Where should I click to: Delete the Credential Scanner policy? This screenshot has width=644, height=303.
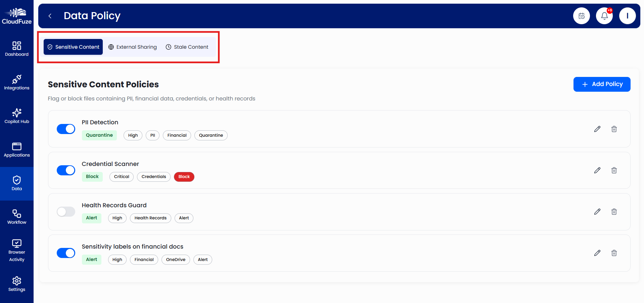pyautogui.click(x=614, y=170)
